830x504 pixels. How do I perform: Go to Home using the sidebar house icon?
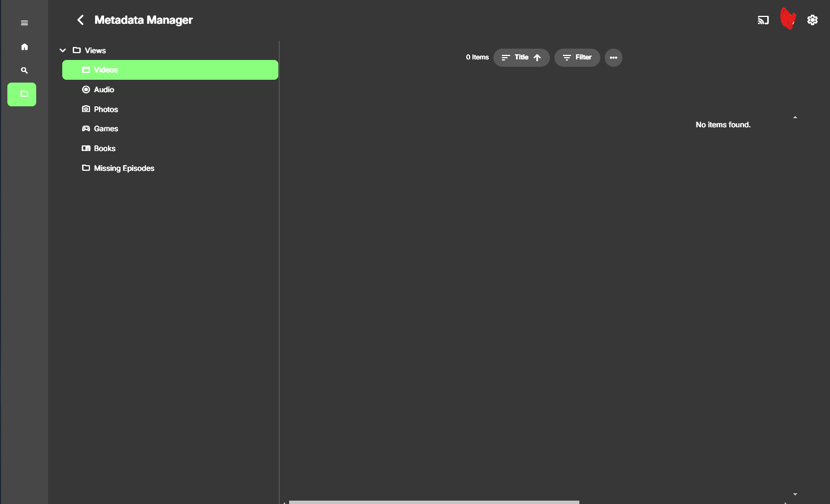coord(24,46)
